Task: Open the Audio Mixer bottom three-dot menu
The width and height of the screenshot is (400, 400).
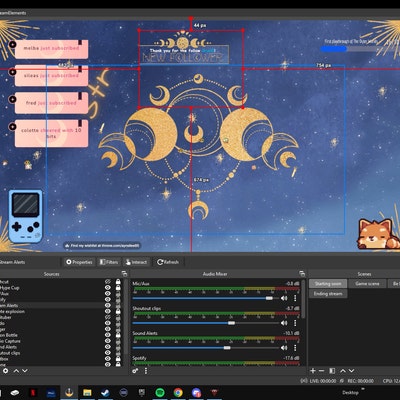Action: coord(146,371)
